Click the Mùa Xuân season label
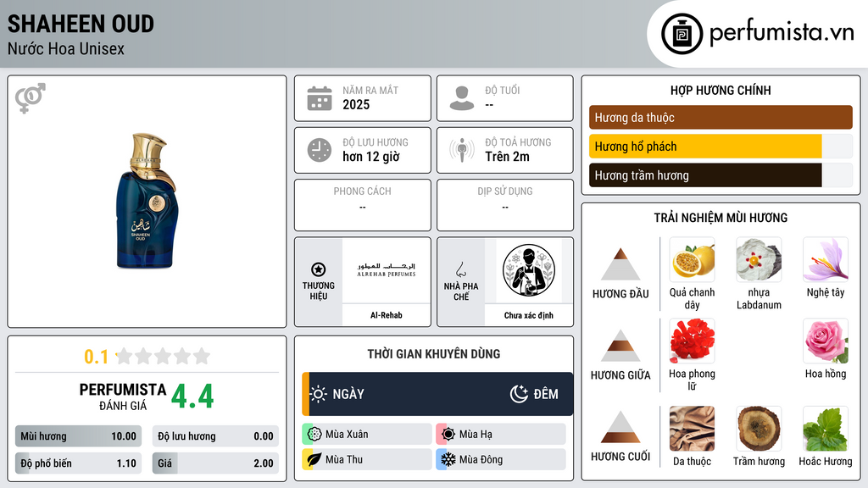This screenshot has height=488, width=868. [x=347, y=435]
